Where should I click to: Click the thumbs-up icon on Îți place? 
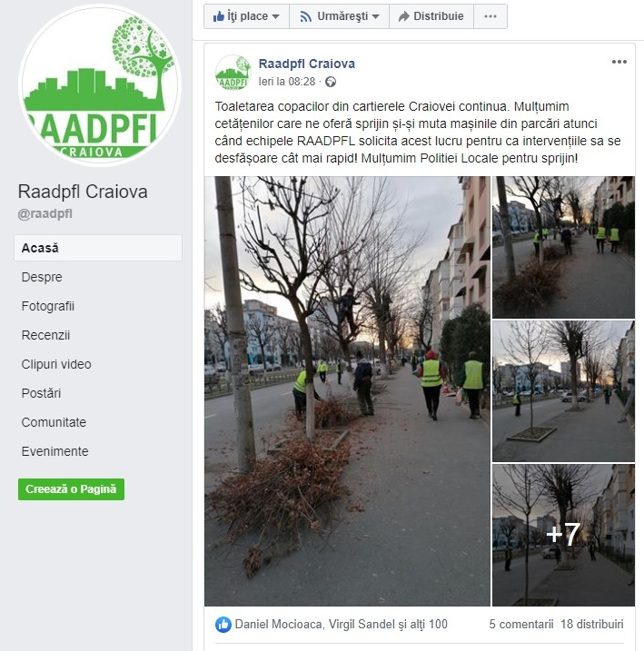pyautogui.click(x=218, y=16)
